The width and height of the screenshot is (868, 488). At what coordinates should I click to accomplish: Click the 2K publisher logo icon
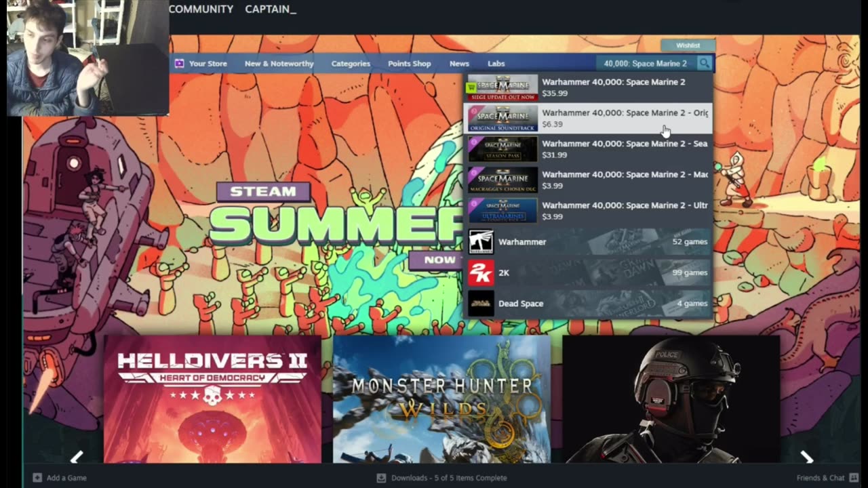[481, 272]
